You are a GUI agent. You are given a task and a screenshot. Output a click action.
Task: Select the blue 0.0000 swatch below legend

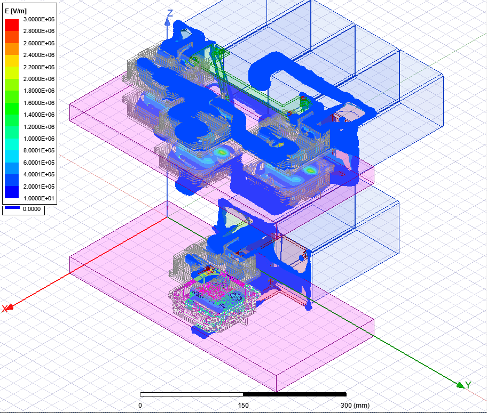pos(12,208)
